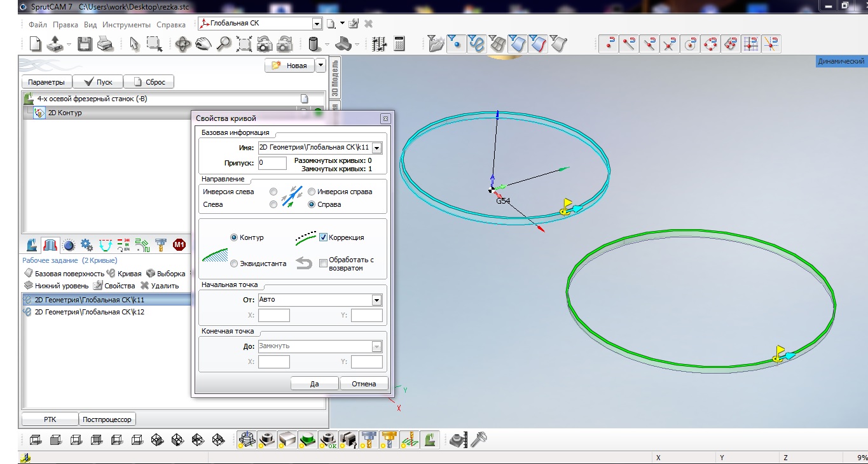Viewport: 868px width, 464px height.
Task: Enable snap to circle center
Action: (x=690, y=44)
